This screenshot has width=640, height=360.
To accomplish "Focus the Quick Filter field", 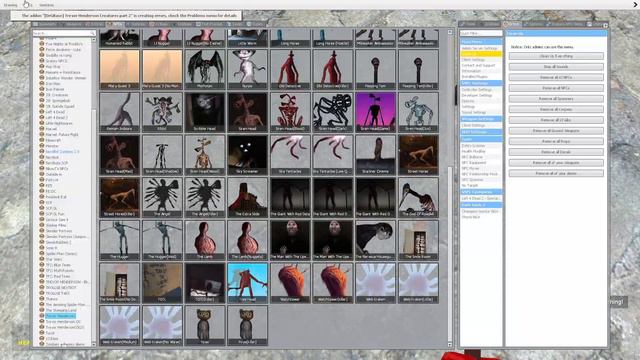I will pyautogui.click(x=481, y=33).
